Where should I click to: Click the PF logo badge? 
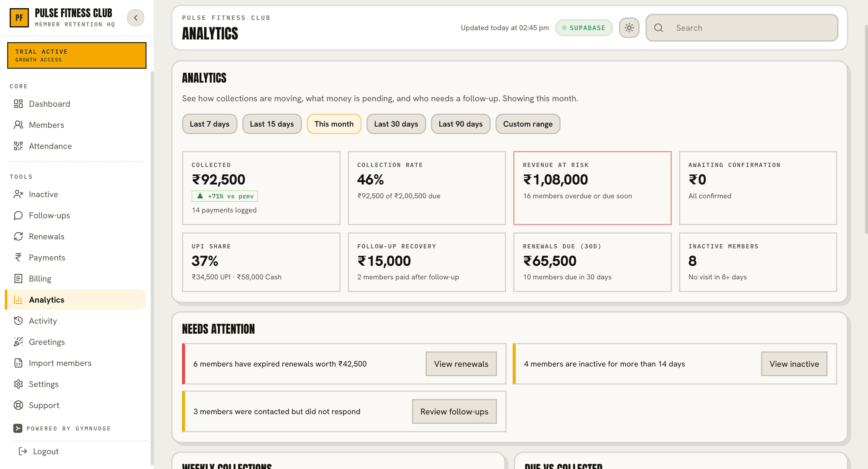click(19, 18)
